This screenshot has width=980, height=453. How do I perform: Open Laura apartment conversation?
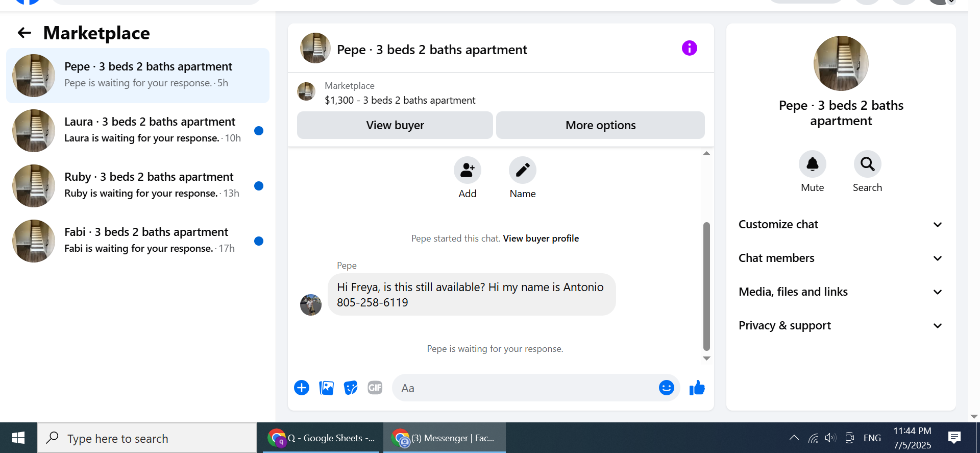tap(138, 131)
